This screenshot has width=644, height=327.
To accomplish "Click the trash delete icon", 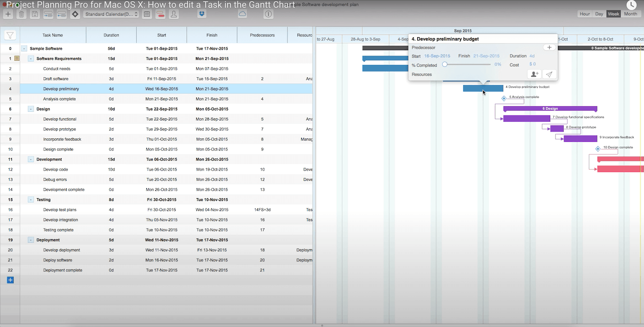I will tap(21, 14).
